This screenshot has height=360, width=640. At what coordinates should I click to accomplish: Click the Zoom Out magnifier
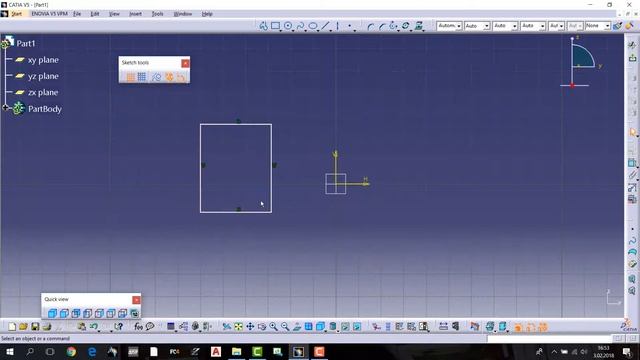(x=285, y=327)
